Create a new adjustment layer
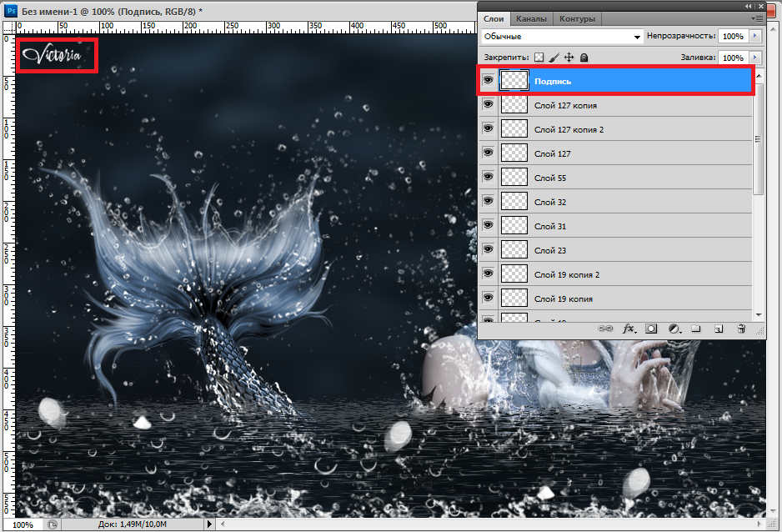This screenshot has height=532, width=782. (674, 329)
